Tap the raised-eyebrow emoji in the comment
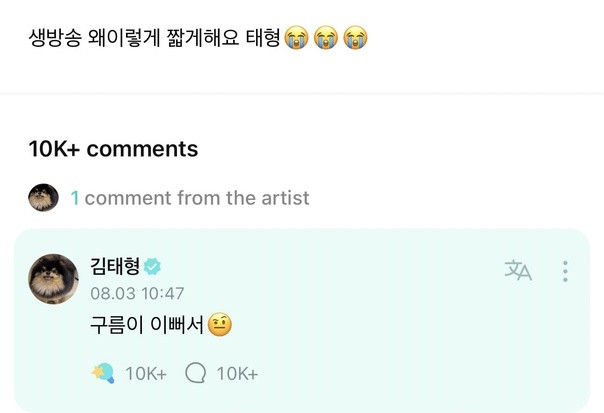 220,324
